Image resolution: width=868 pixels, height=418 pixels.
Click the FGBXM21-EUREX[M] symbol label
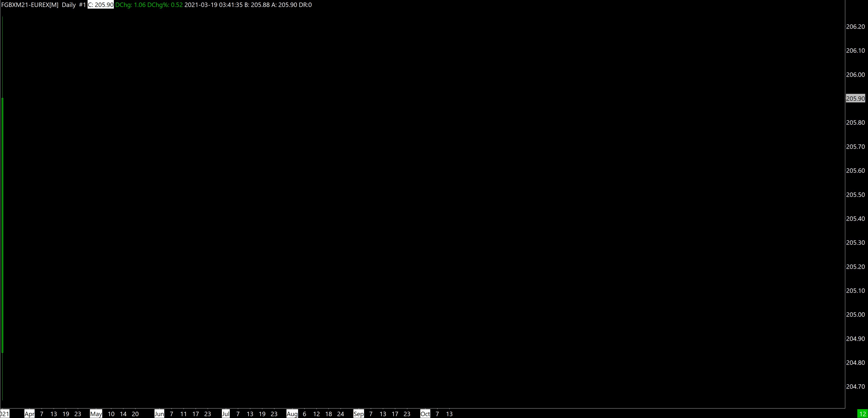click(x=30, y=5)
